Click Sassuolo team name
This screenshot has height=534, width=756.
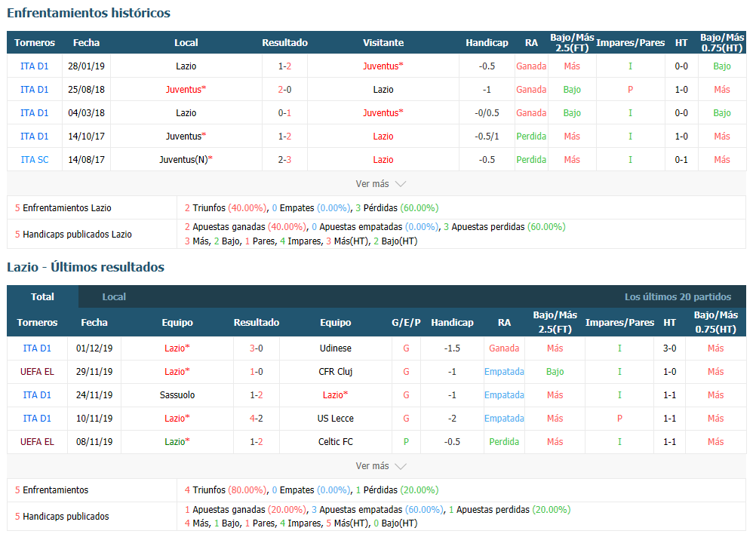(177, 394)
